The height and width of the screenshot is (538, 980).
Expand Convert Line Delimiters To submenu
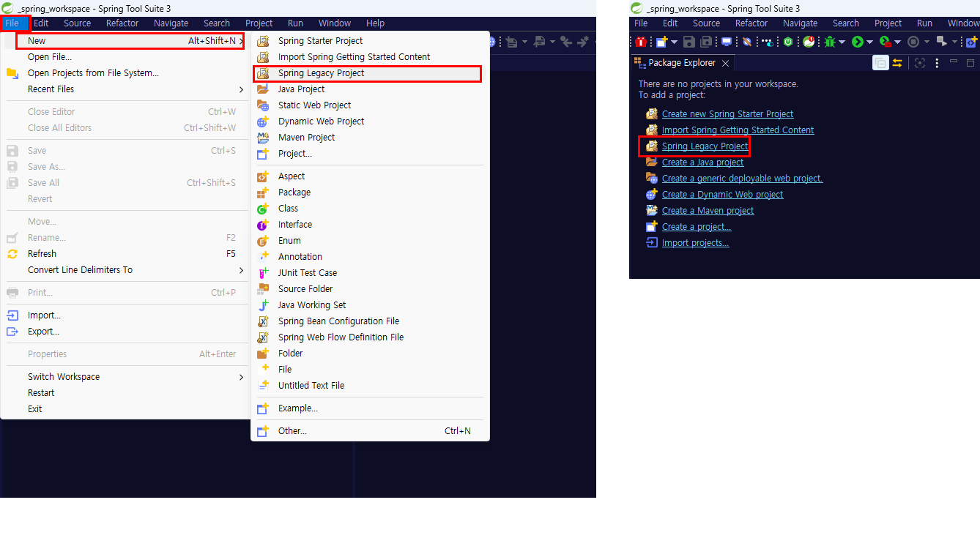coord(242,270)
